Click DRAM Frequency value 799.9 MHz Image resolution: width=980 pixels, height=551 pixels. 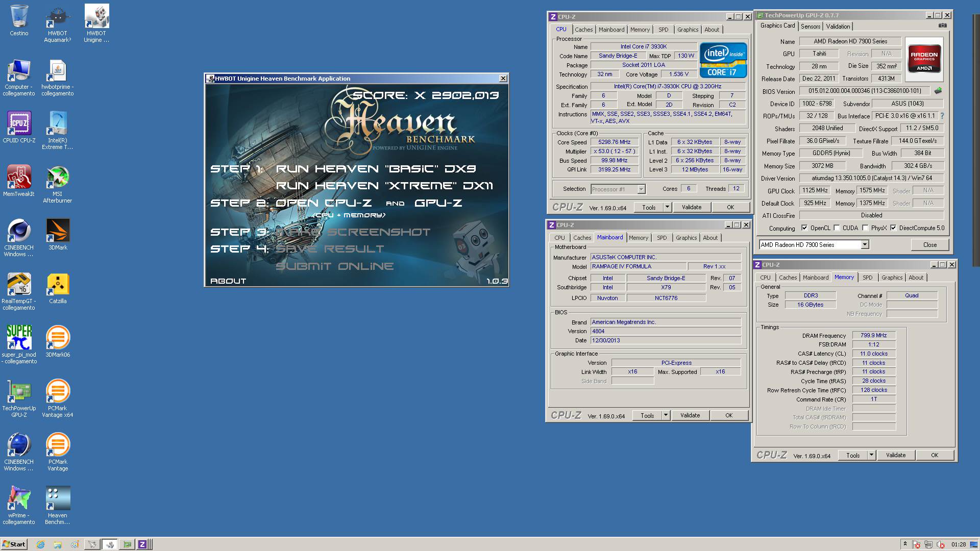873,336
